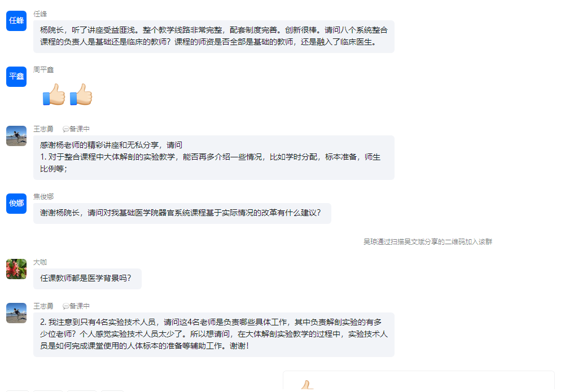This screenshot has width=578, height=392.
Task: Click 王志勇's beach photo avatar in first message
Action: (x=16, y=136)
